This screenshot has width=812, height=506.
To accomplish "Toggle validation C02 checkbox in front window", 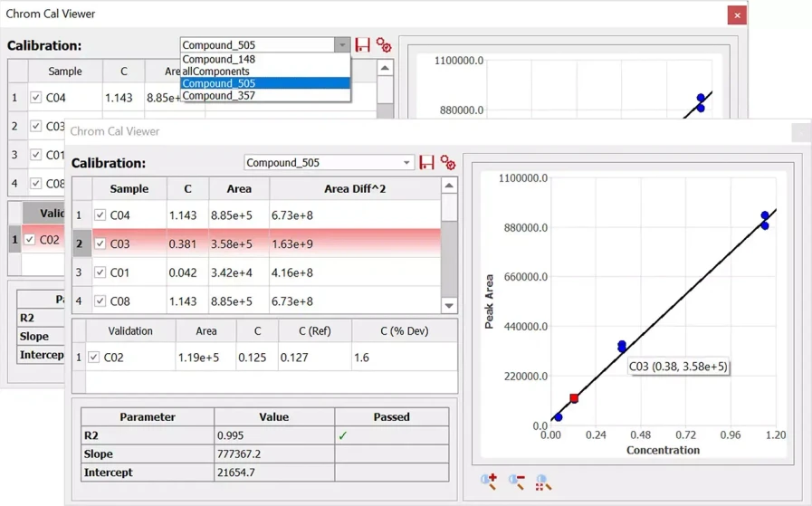I will [x=94, y=358].
